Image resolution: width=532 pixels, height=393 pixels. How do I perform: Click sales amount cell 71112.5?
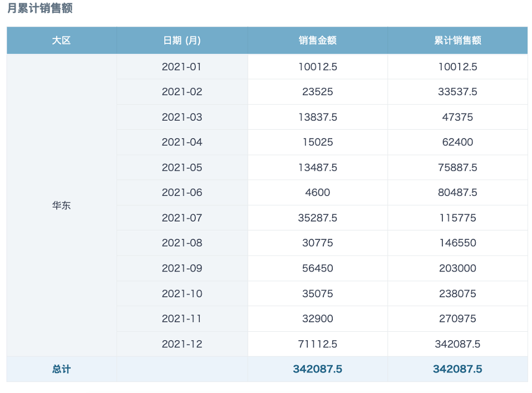point(318,344)
